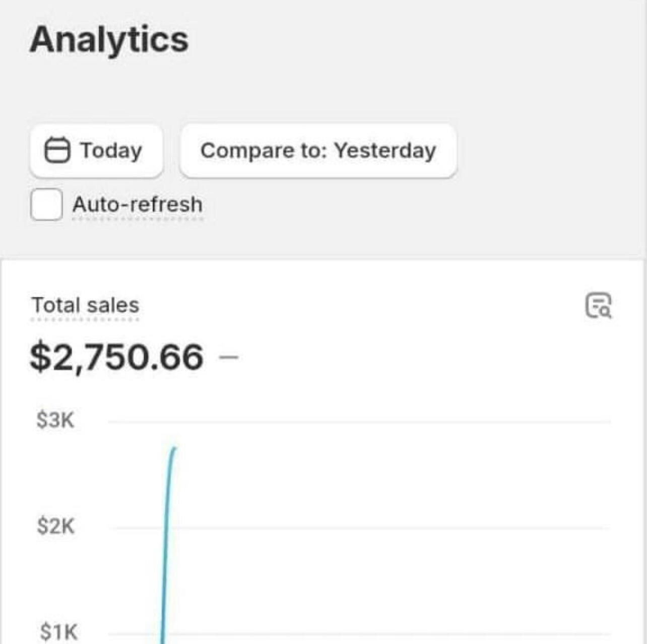The width and height of the screenshot is (647, 644).
Task: Click the word Yesterday in compare button
Action: (384, 151)
